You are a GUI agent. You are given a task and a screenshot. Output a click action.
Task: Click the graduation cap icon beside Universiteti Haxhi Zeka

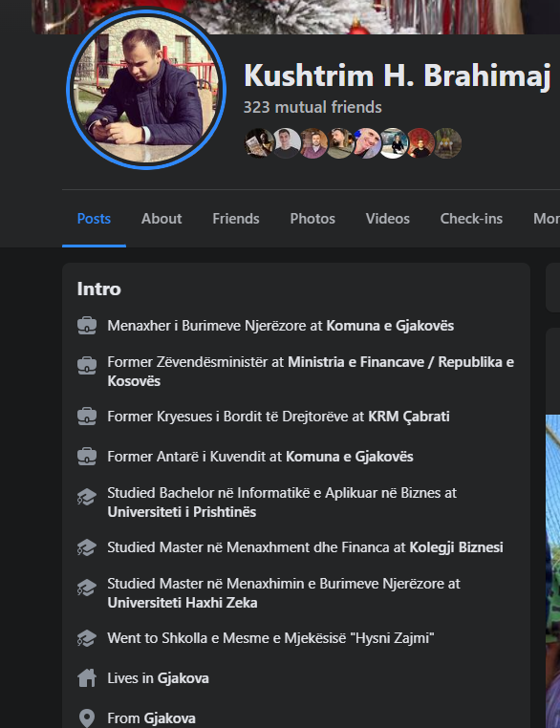point(87,588)
